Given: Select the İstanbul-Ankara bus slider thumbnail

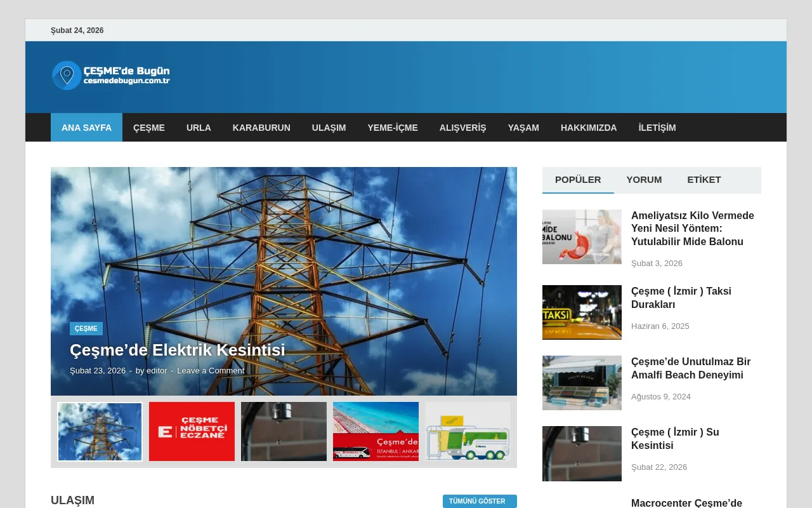Looking at the screenshot, I should click(x=376, y=431).
